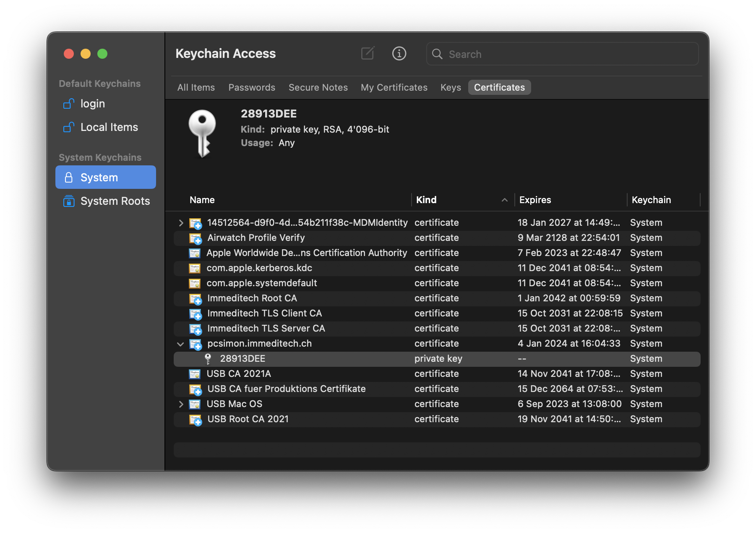Expand the USB Mac OS certificate
756x533 pixels.
point(181,404)
